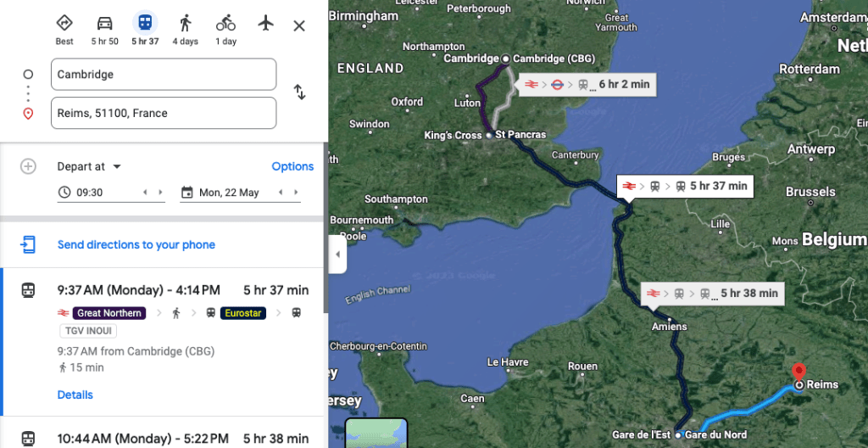The width and height of the screenshot is (868, 448).
Task: Collapse the side panel arrow
Action: coord(337,255)
